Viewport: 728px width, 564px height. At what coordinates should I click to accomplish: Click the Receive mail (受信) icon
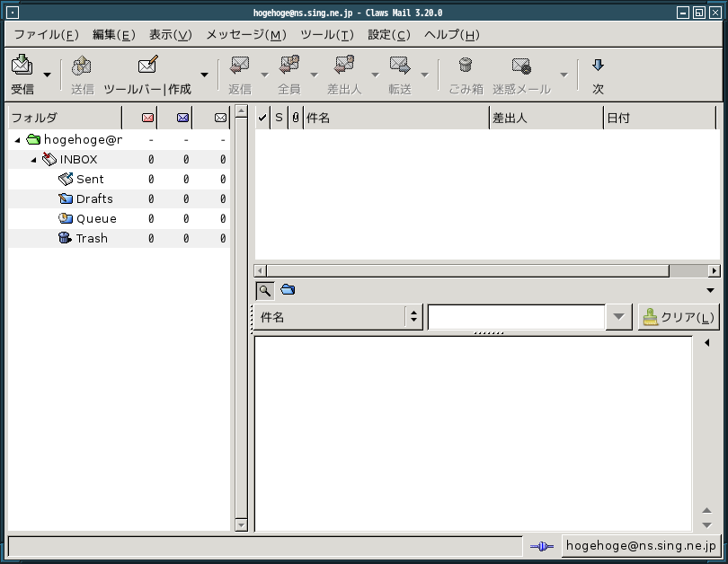tap(22, 66)
